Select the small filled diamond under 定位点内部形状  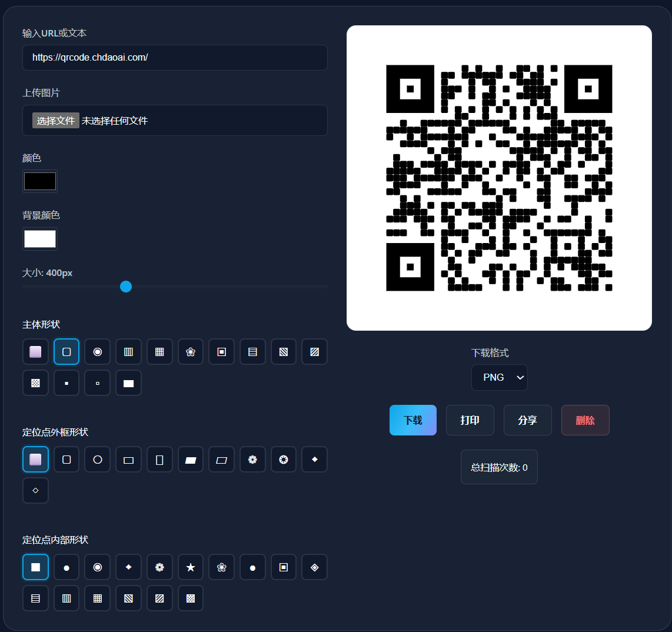(x=128, y=567)
